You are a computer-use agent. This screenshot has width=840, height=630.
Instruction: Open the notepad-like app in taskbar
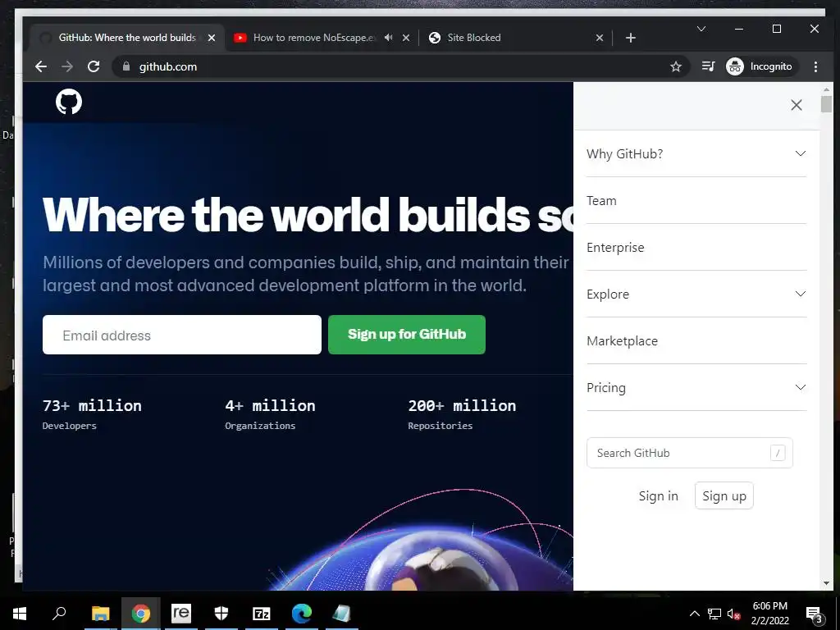(342, 614)
